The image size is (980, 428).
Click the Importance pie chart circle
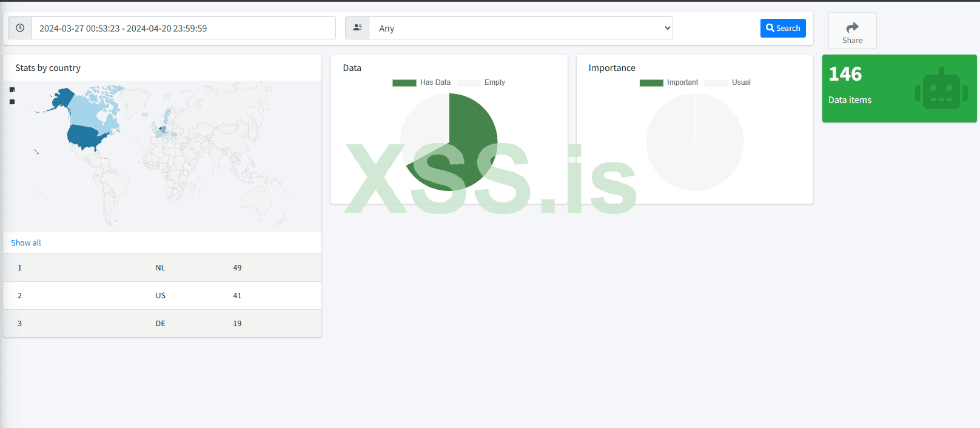[x=695, y=142]
